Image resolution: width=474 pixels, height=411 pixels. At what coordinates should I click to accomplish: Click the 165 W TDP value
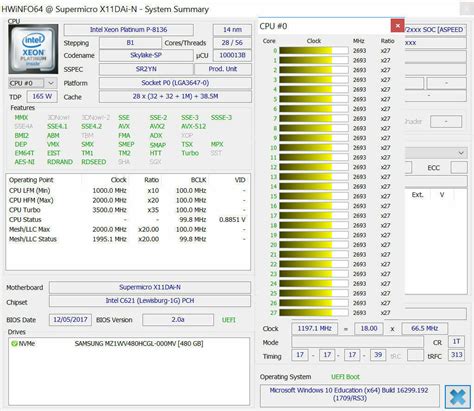42,96
